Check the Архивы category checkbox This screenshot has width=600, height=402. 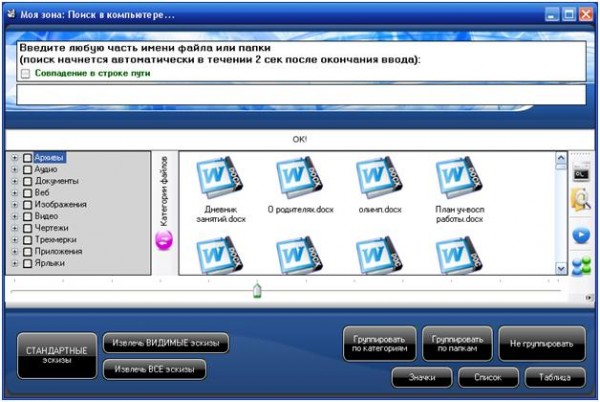click(27, 158)
